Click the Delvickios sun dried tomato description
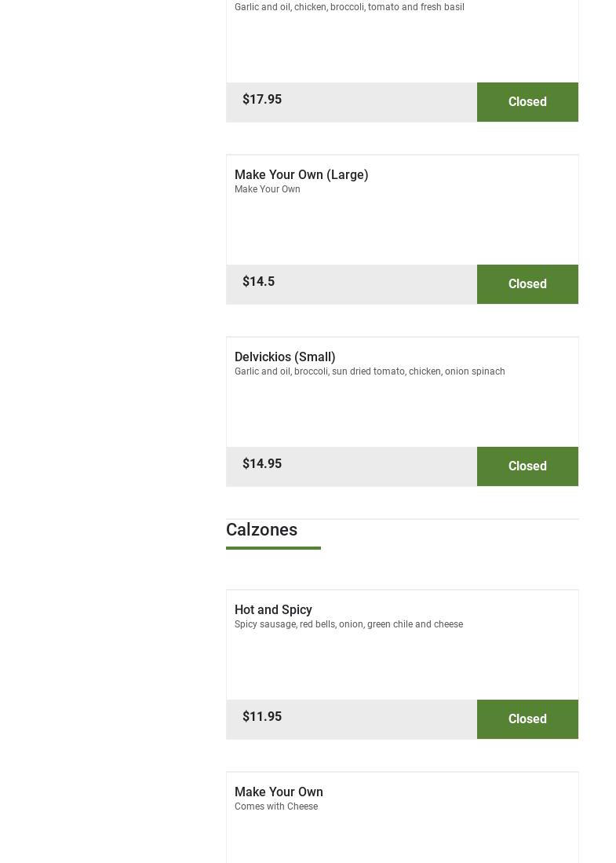Viewport: 616px width, 863px height. click(370, 371)
